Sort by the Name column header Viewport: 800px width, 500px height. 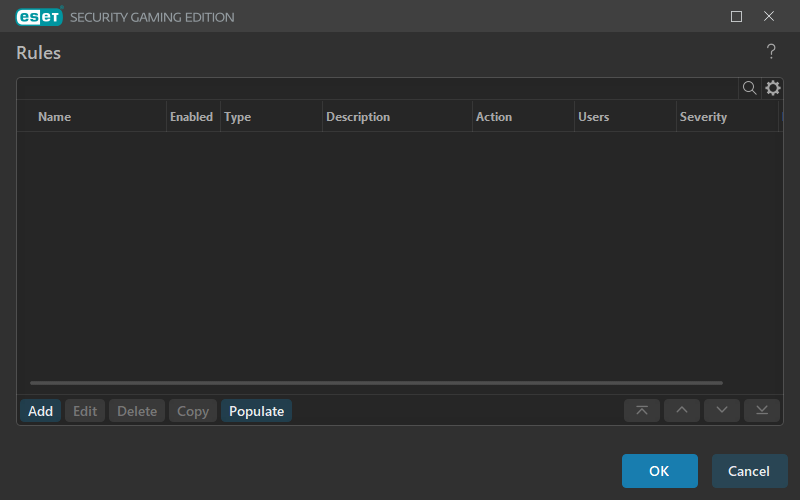tap(92, 117)
